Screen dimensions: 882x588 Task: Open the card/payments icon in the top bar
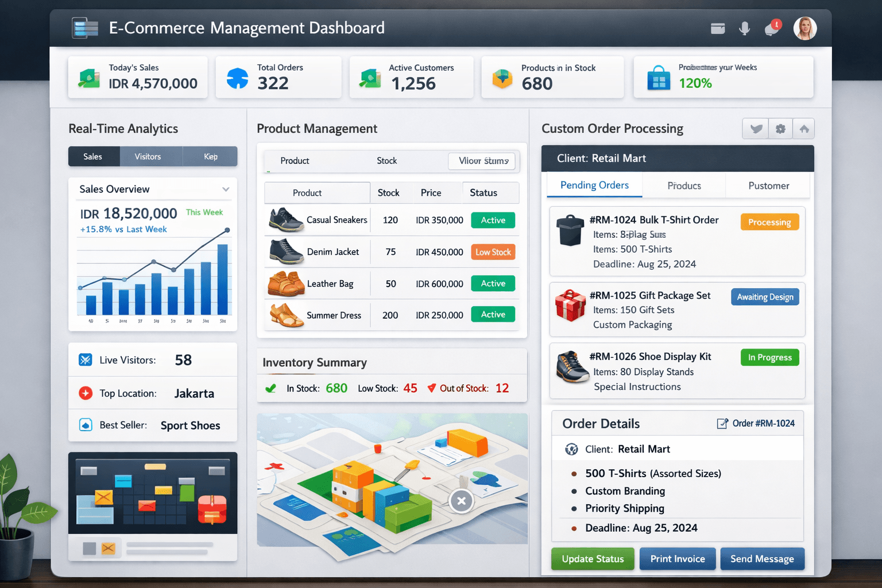click(x=717, y=28)
